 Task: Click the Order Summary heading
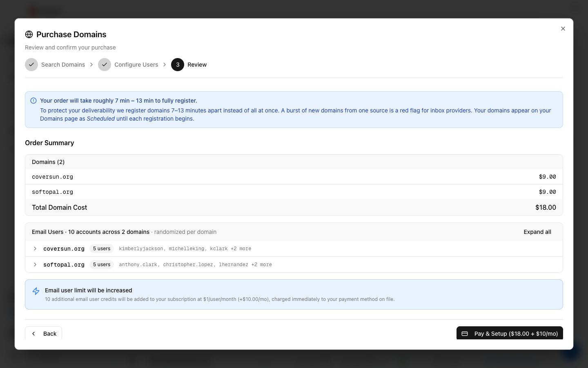49,143
